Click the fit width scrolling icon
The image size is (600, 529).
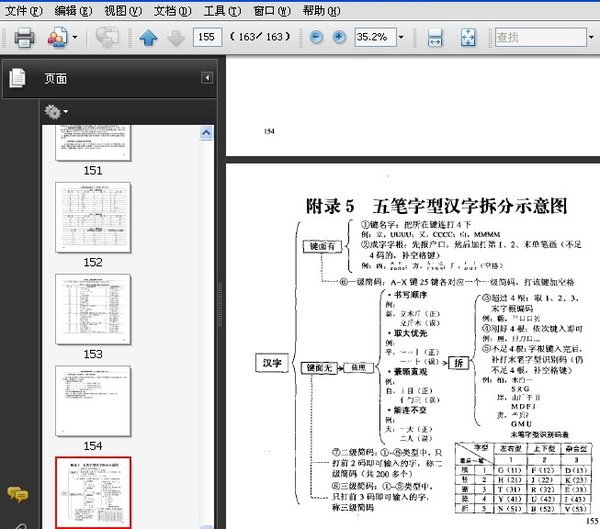[435, 38]
